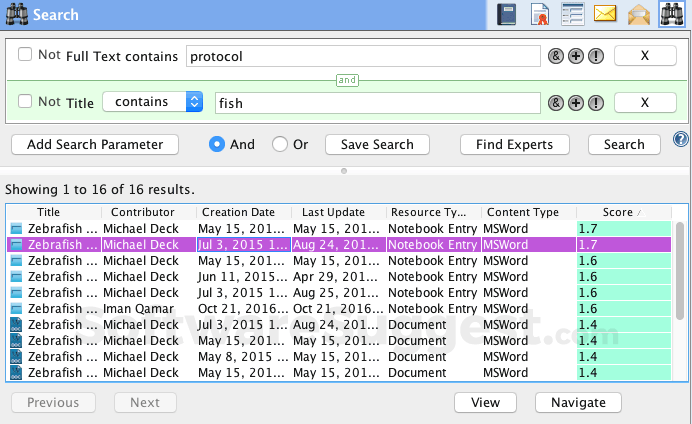The image size is (692, 424).
Task: Select the binoculars search icon in the toolbar
Action: [x=672, y=14]
